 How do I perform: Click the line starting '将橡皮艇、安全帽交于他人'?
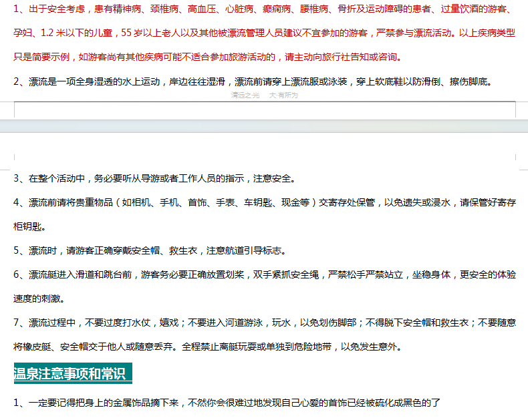coord(208,347)
